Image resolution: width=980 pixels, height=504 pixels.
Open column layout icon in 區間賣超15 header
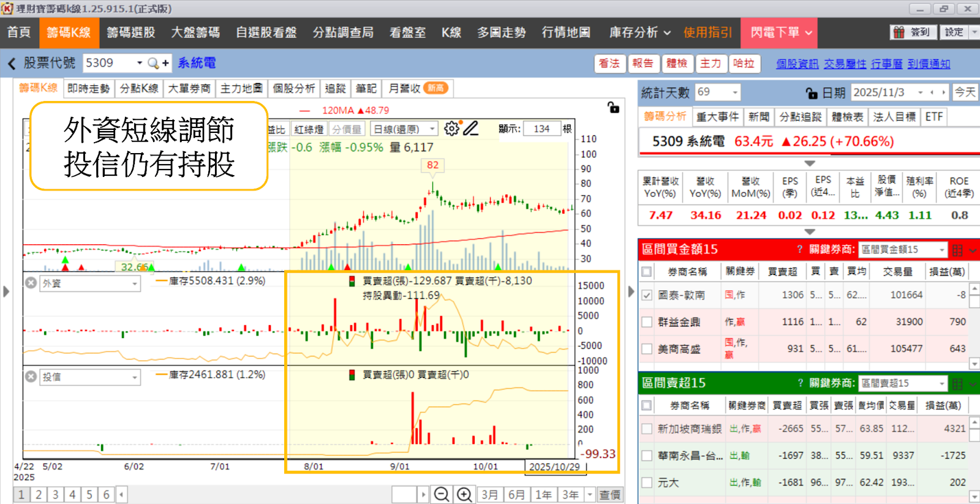pyautogui.click(x=957, y=383)
